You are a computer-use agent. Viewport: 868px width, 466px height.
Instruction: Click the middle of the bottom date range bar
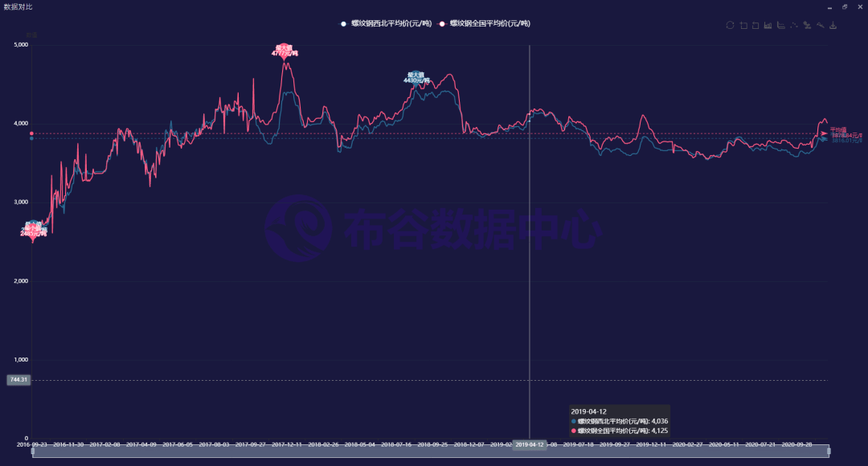coord(430,452)
